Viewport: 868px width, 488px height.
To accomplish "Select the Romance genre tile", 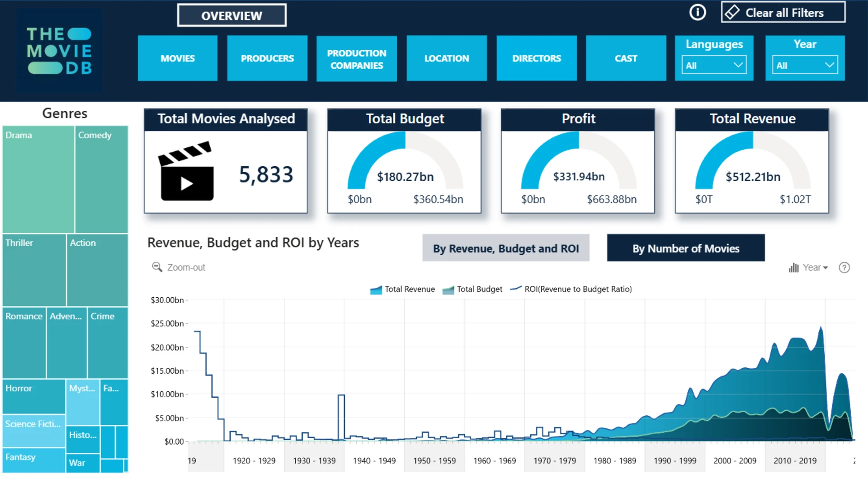I will (24, 343).
